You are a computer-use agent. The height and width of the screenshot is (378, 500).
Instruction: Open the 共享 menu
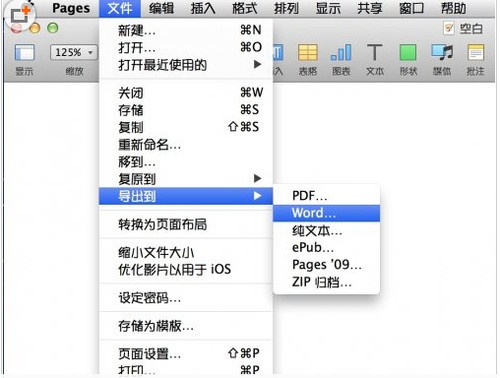tap(370, 8)
